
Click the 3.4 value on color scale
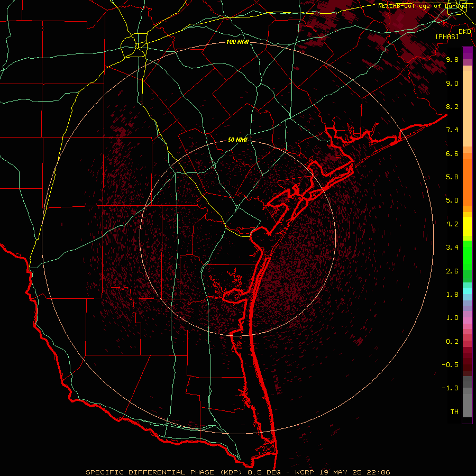[452, 248]
